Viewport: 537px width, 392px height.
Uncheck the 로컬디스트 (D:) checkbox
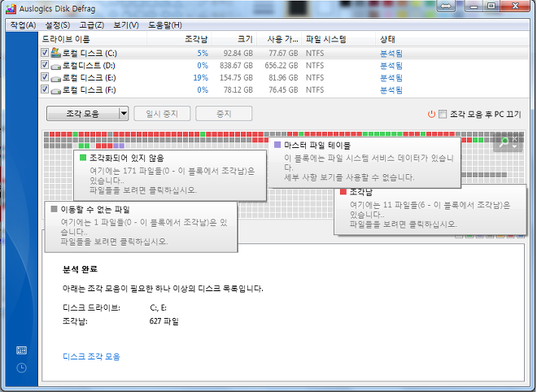coord(45,65)
